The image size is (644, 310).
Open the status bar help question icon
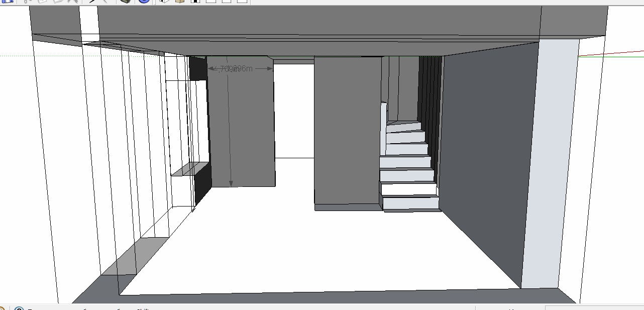(19, 308)
